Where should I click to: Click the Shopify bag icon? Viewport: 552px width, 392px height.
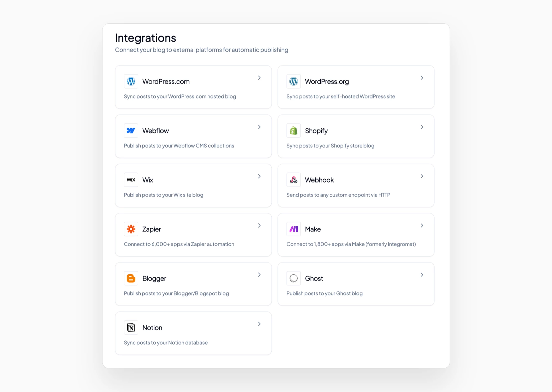[x=293, y=131]
